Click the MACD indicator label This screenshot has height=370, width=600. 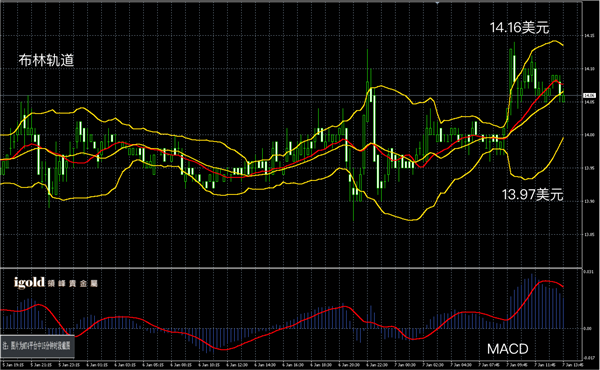(x=507, y=349)
